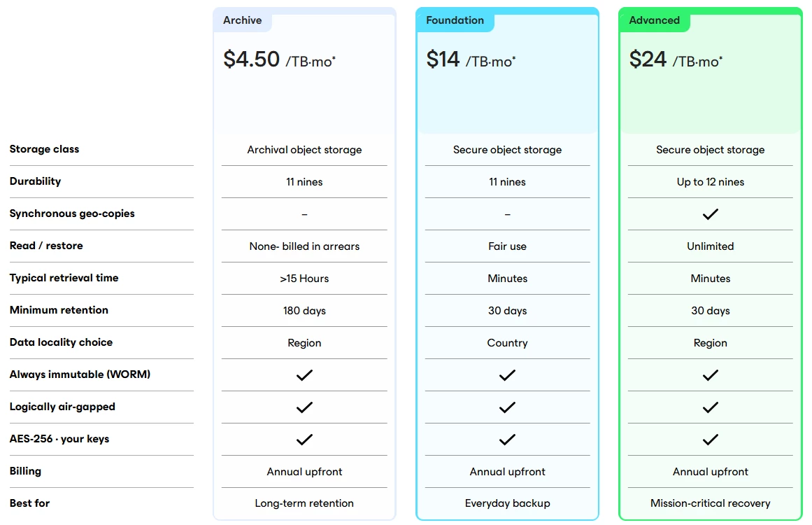Select the Archive plan tab label
Image resolution: width=812 pixels, height=525 pixels.
click(243, 20)
